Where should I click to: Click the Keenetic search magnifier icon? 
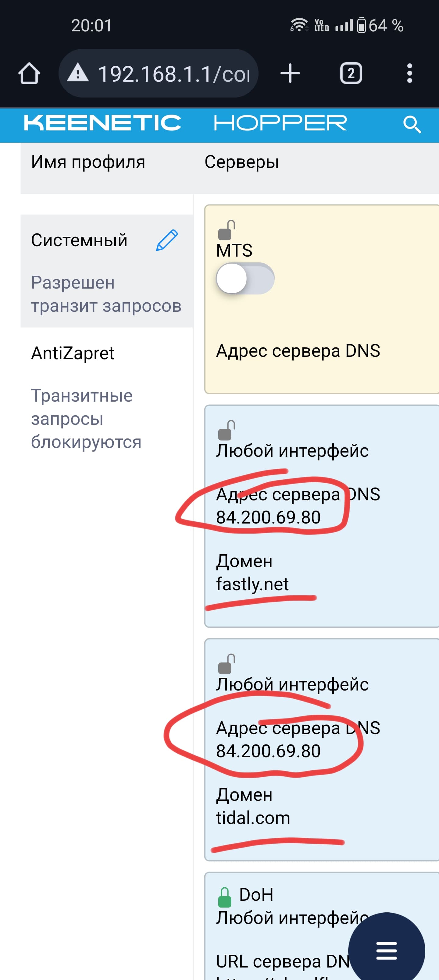412,124
